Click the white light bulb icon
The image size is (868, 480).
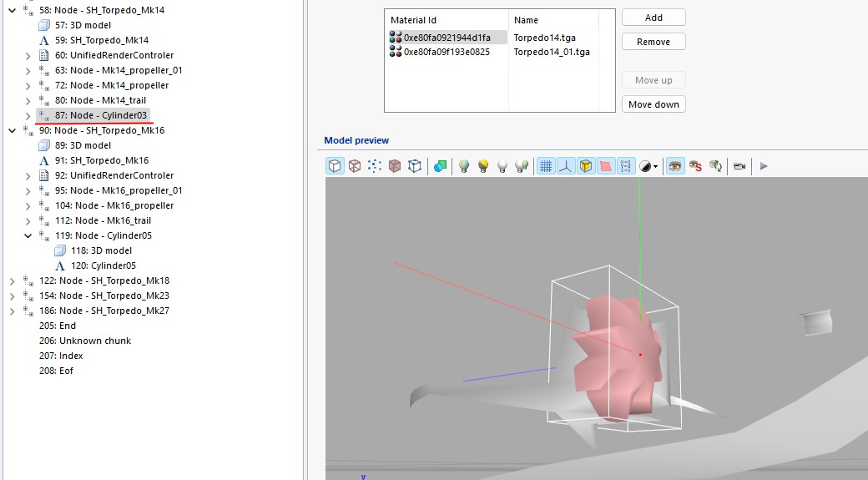[502, 166]
